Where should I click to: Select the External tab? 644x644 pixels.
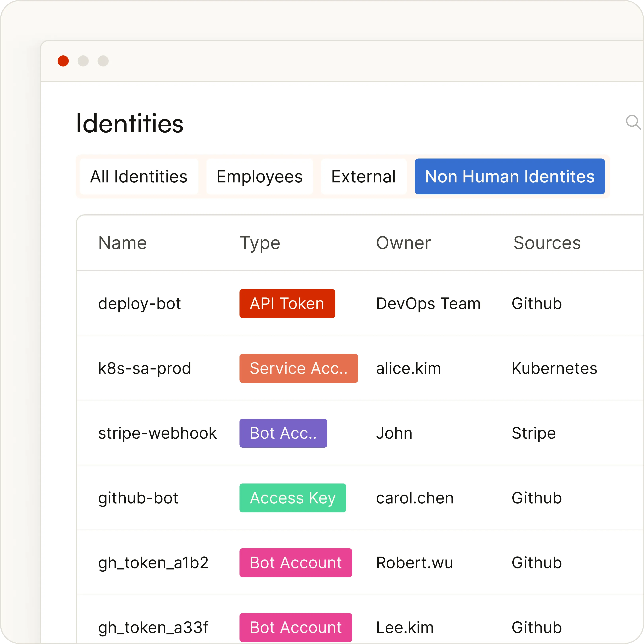point(363,176)
